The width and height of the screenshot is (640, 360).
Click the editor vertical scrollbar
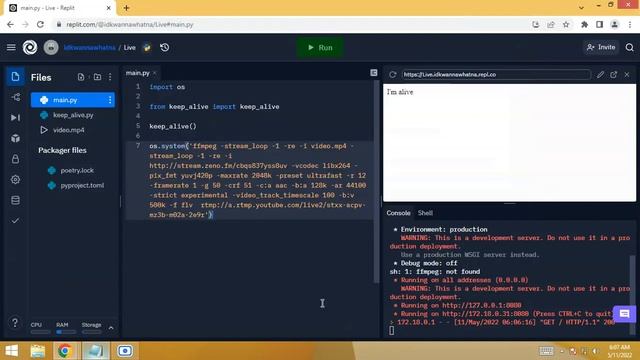click(376, 182)
